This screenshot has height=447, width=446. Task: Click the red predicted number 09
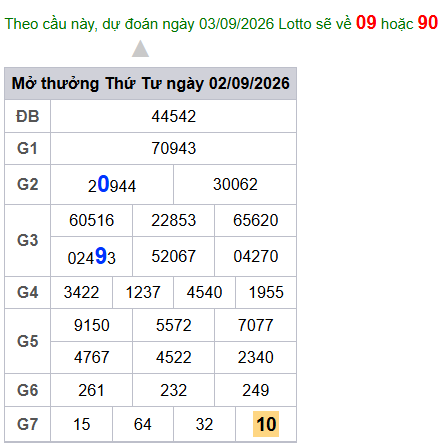pyautogui.click(x=366, y=23)
